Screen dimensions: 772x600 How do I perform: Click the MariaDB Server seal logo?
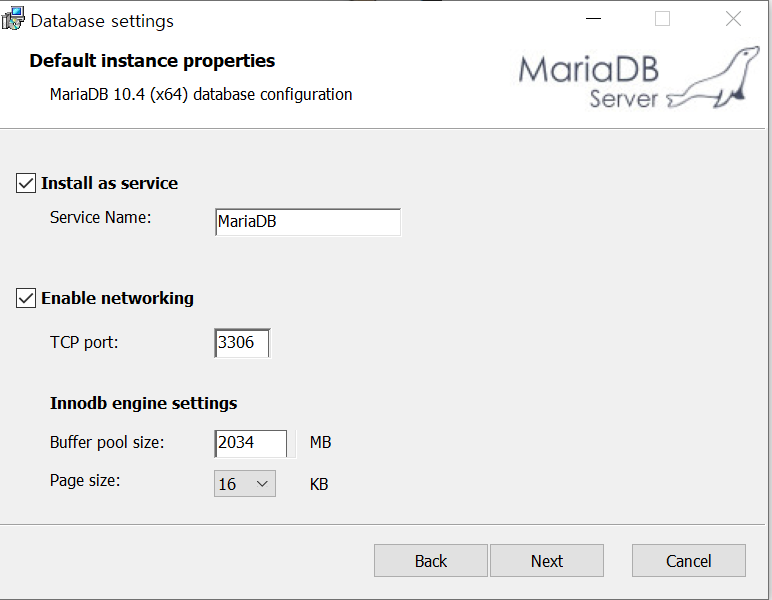(639, 78)
